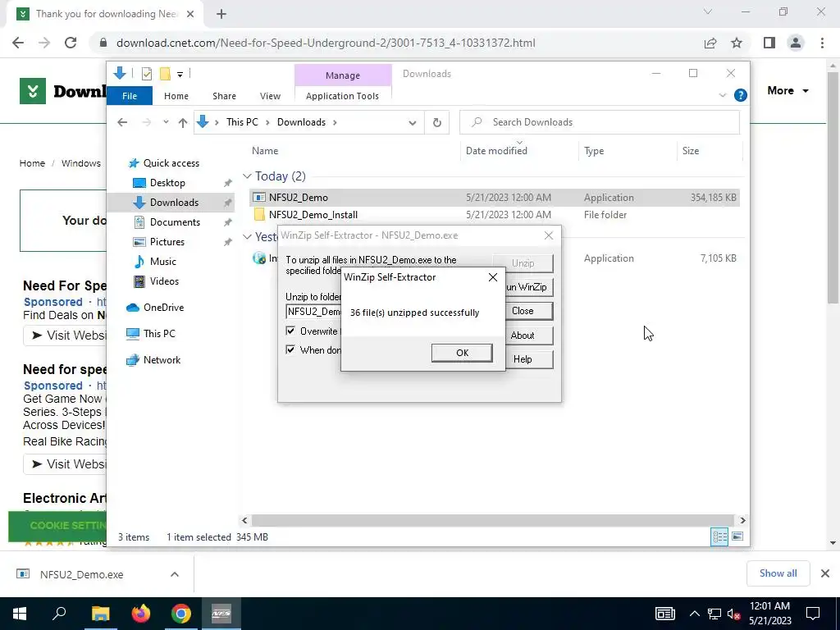
Task: Sort by the Name column header
Action: pyautogui.click(x=265, y=151)
